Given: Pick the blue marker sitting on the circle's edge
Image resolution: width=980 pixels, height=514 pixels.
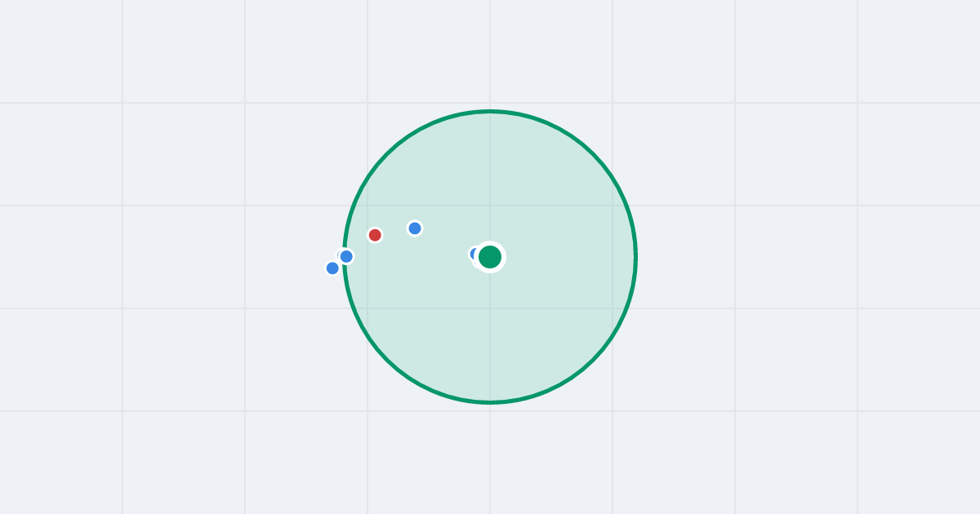Looking at the screenshot, I should tap(346, 256).
